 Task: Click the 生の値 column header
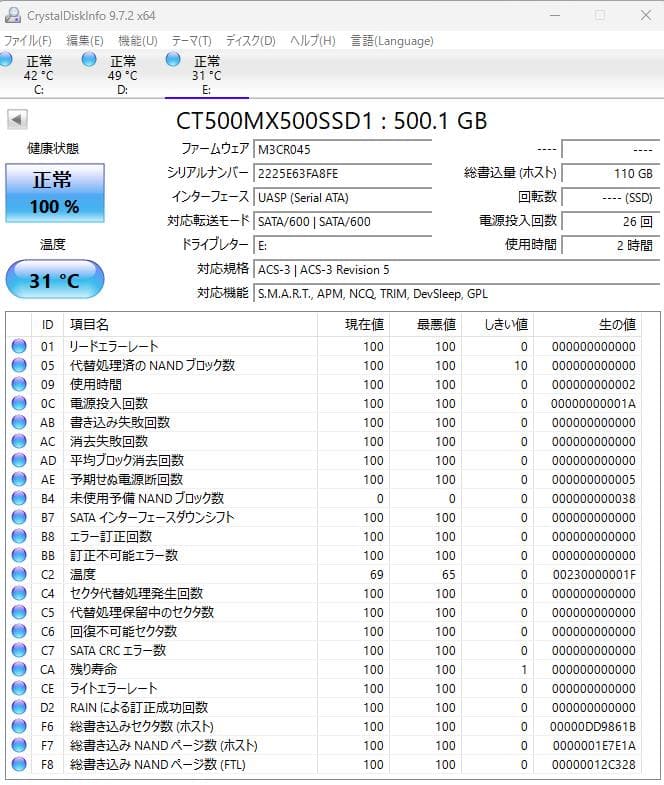click(587, 324)
